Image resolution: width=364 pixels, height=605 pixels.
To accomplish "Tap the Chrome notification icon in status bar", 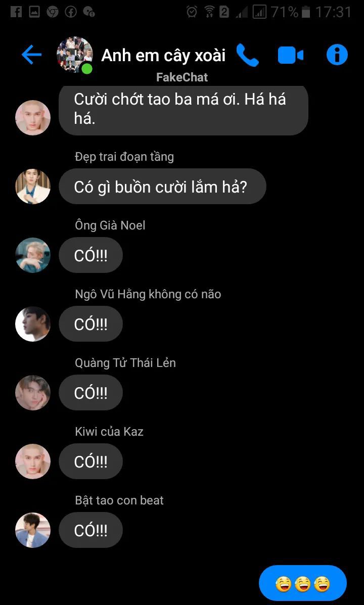I will (53, 12).
